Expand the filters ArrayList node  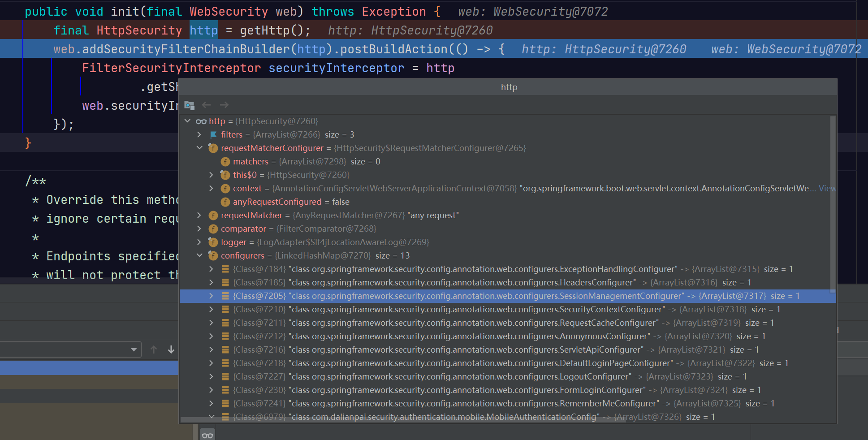[199, 134]
